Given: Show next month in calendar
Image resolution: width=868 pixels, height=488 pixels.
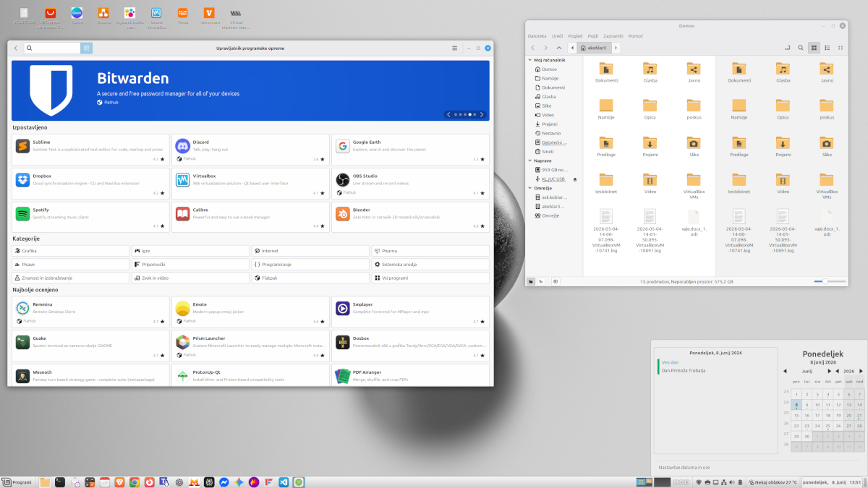Looking at the screenshot, I should pyautogui.click(x=829, y=371).
